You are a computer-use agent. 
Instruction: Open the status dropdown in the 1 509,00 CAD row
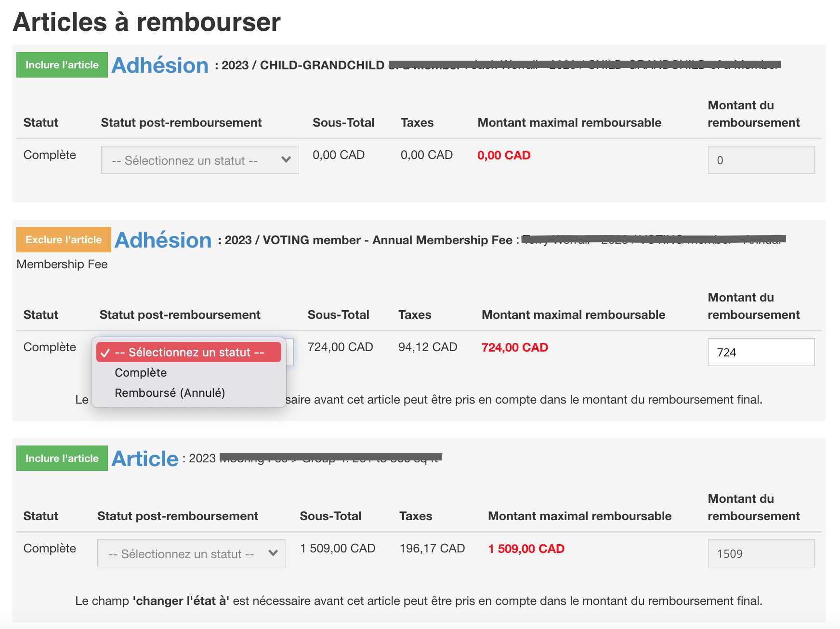click(x=191, y=553)
